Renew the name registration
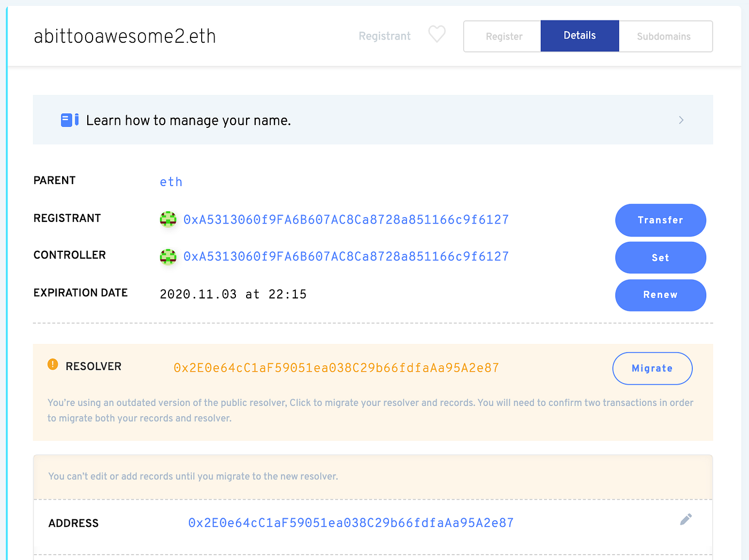Viewport: 749px width, 560px height. tap(661, 295)
